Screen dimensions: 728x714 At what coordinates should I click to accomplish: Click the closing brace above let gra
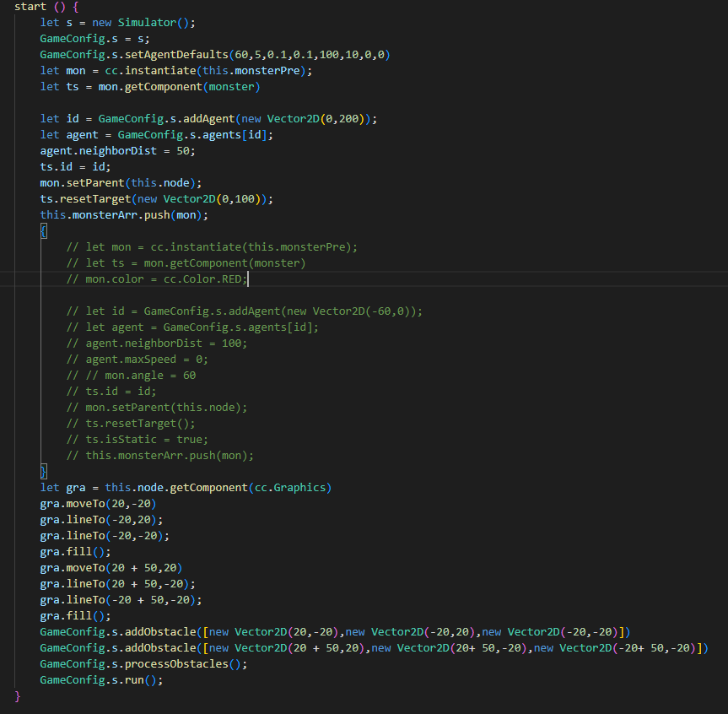[x=44, y=471]
